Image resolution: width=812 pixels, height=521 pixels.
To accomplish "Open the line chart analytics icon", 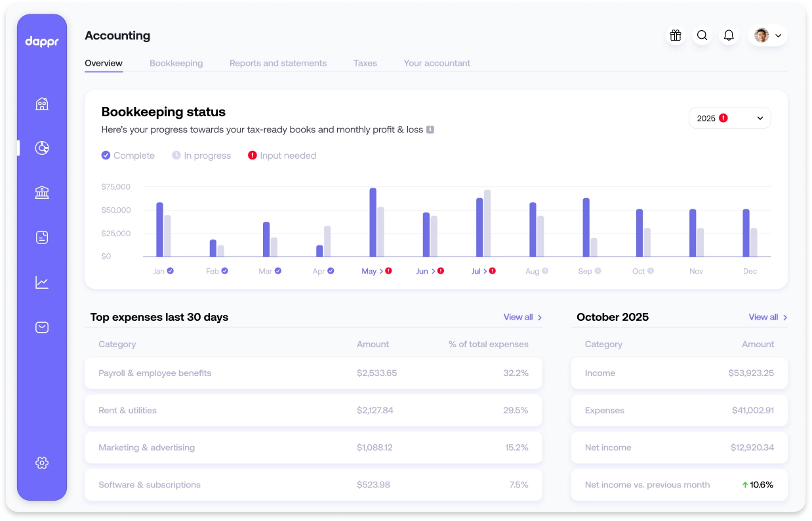I will point(42,283).
